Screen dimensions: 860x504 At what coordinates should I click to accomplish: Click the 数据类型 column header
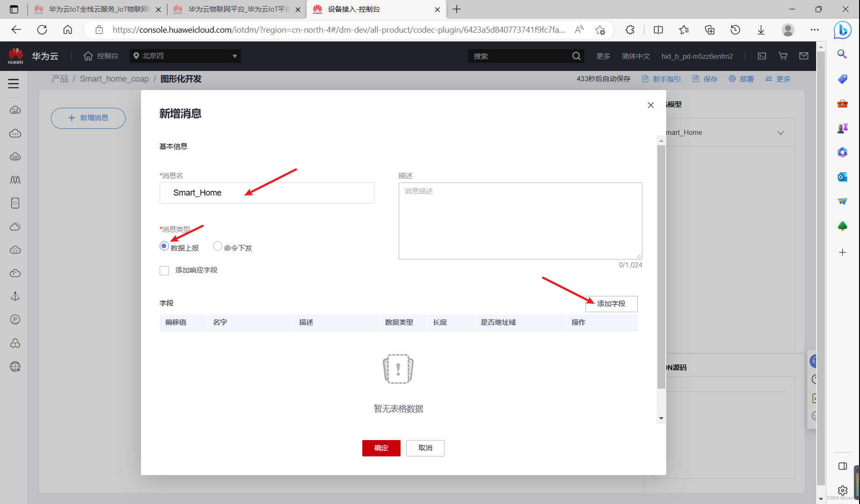click(x=399, y=322)
